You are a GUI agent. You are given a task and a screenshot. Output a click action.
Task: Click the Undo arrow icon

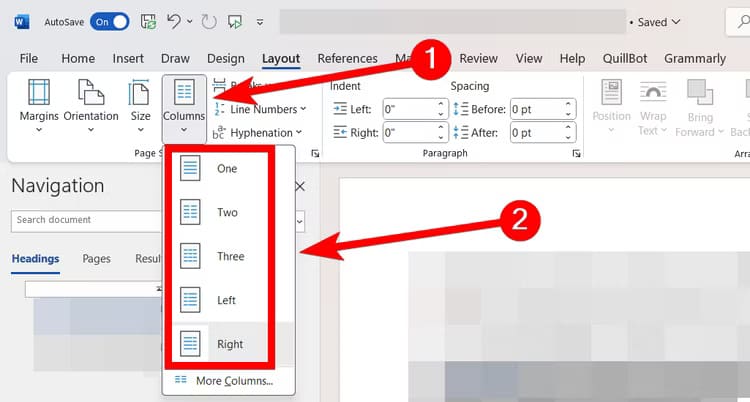pos(174,22)
